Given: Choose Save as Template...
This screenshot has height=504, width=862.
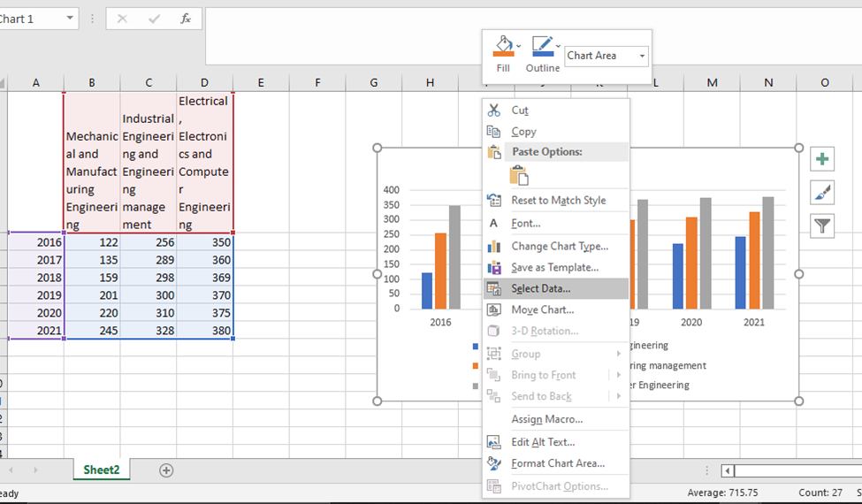Looking at the screenshot, I should click(554, 268).
